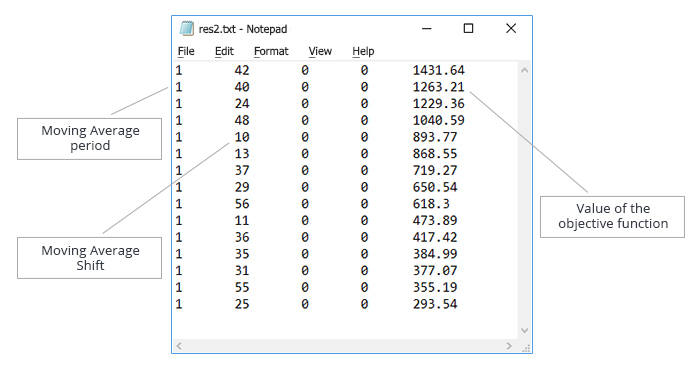The height and width of the screenshot is (366, 700).
Task: Click the vertical scrollbar down arrow
Action: pos(525,330)
